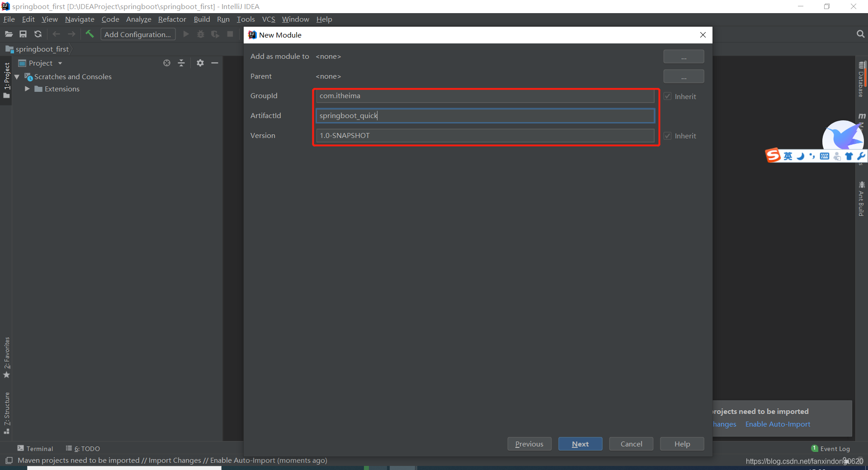Viewport: 868px width, 470px height.
Task: Click the Synchronize refresh toolbar icon
Action: pyautogui.click(x=38, y=34)
